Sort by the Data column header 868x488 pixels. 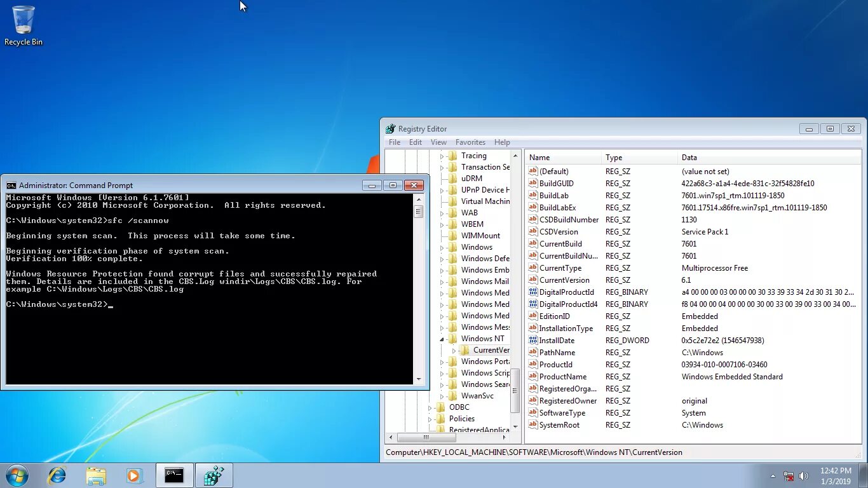pos(769,158)
